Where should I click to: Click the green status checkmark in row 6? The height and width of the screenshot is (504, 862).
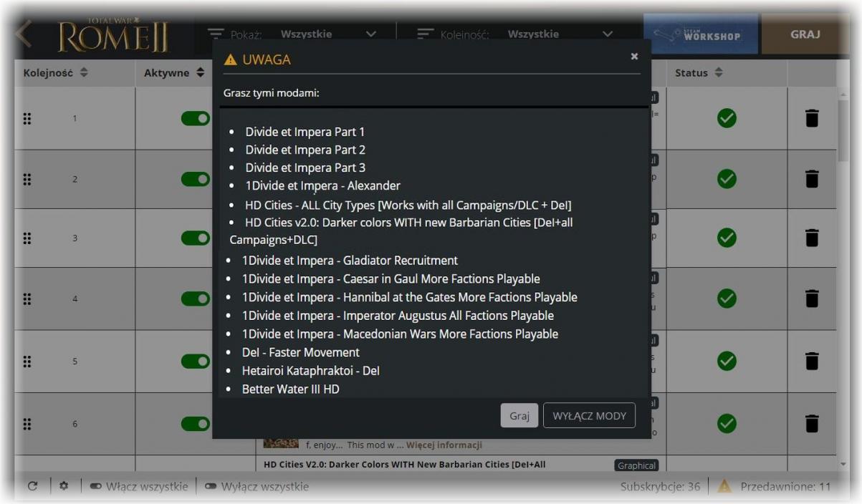[x=727, y=424]
